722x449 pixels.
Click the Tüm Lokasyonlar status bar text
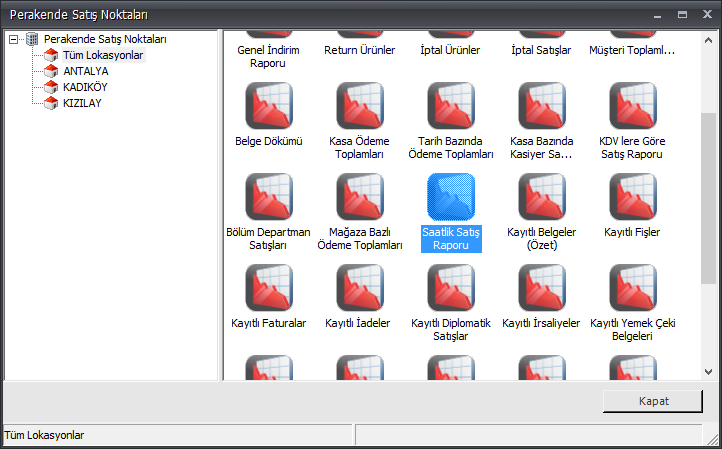pos(44,435)
